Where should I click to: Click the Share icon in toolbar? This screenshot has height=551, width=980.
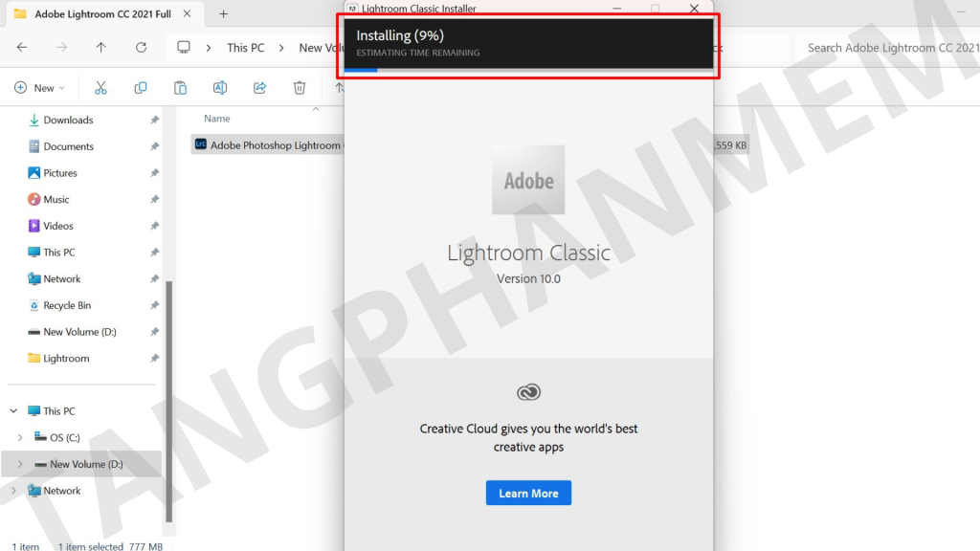tap(259, 88)
